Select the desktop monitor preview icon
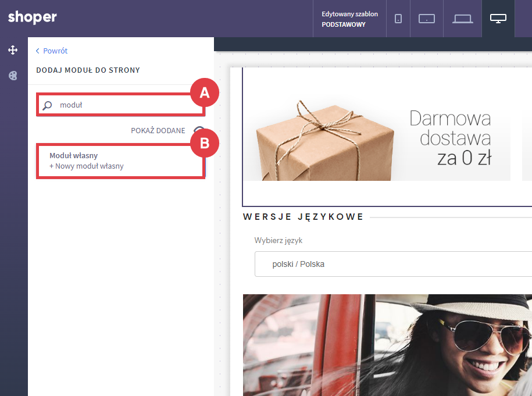Viewport: 532px width, 396px height. tap(498, 19)
